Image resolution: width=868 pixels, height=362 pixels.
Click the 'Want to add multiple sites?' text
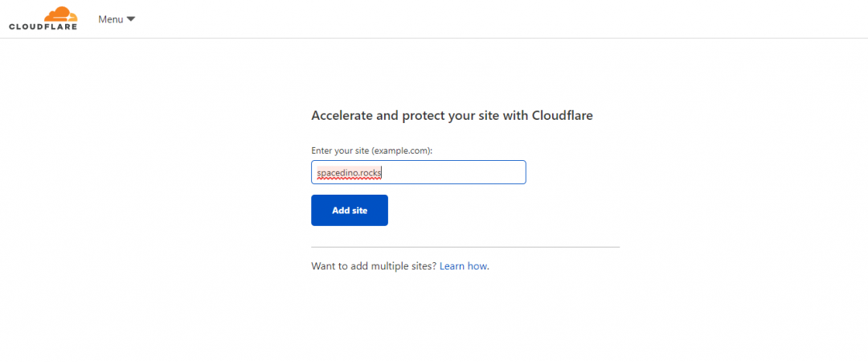coord(374,265)
